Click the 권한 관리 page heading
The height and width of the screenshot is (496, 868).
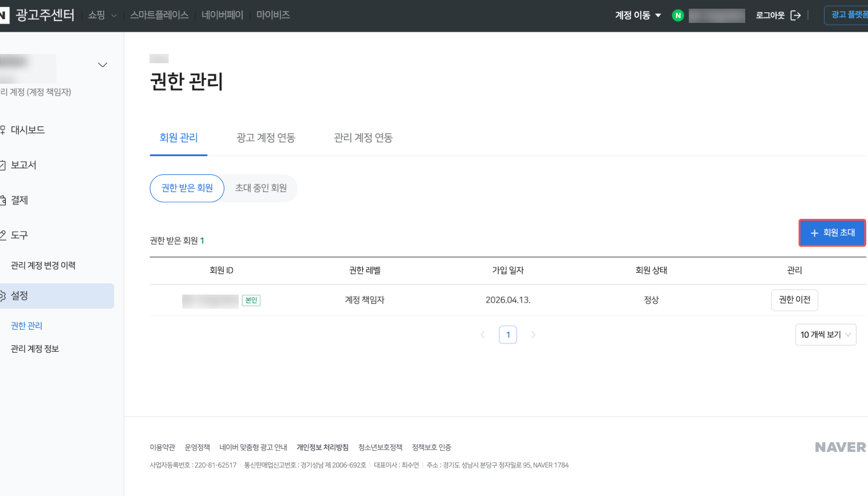[x=187, y=82]
